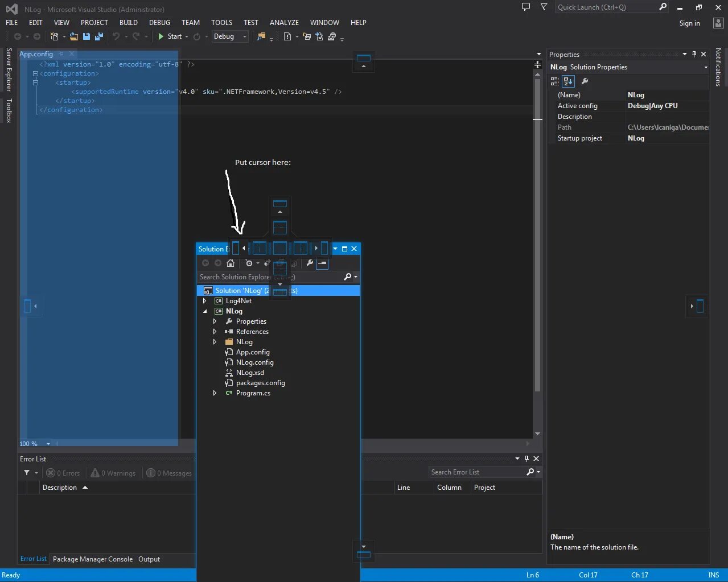This screenshot has height=582, width=728.
Task: Expand the Log4Net project node
Action: (x=205, y=301)
